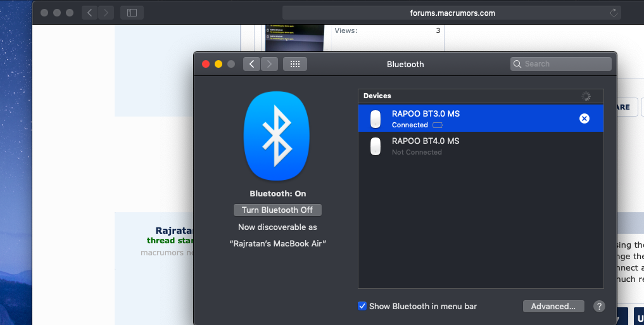Image resolution: width=644 pixels, height=325 pixels.
Task: Show all preferences grid icon
Action: [x=295, y=64]
